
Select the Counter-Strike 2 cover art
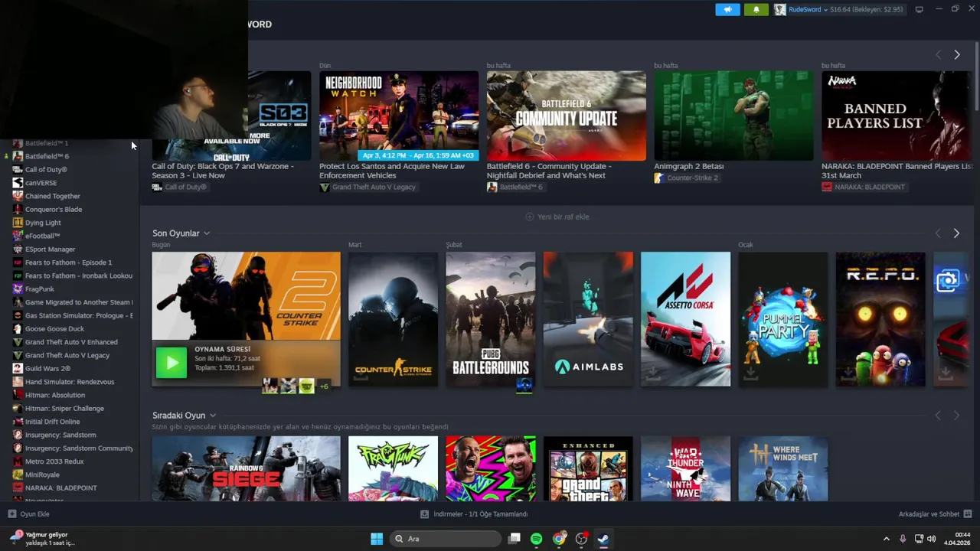[246, 296]
